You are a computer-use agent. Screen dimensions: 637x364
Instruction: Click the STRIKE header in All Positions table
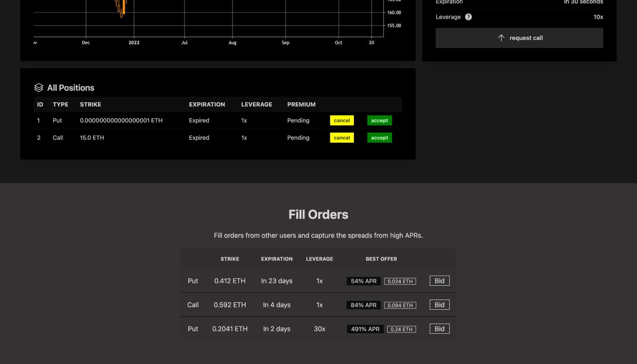(x=91, y=104)
